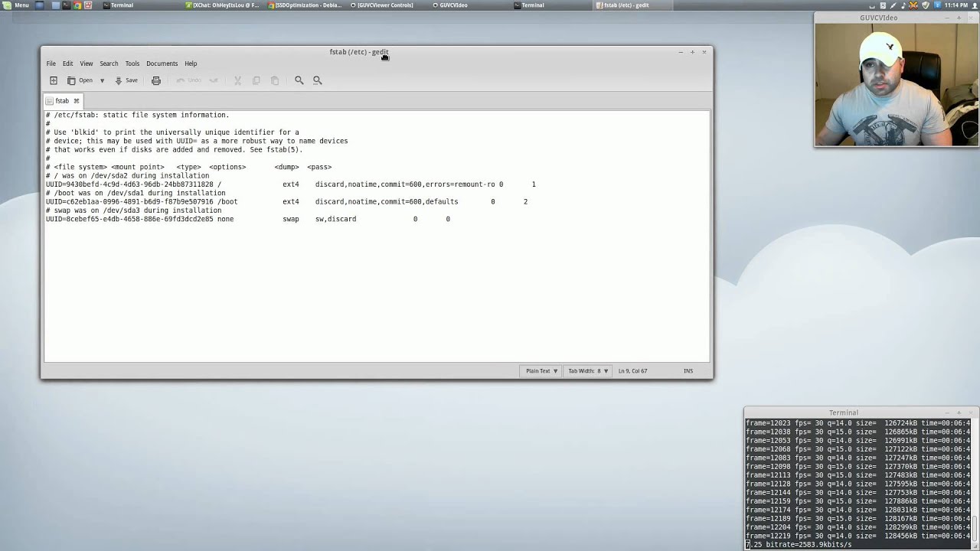Launch terminal from panel launcher icon
Screen dimensions: 980x551
[x=66, y=5]
